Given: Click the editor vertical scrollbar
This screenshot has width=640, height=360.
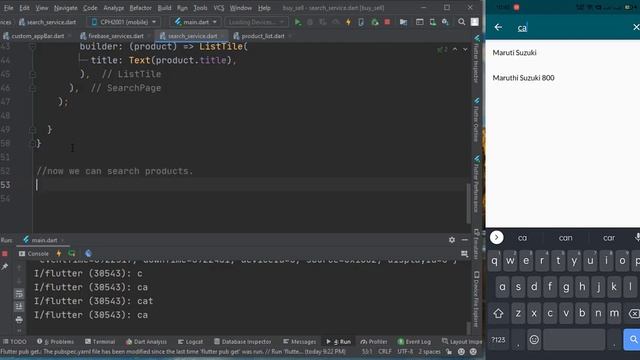Looking at the screenshot, I should pyautogui.click(x=468, y=203).
